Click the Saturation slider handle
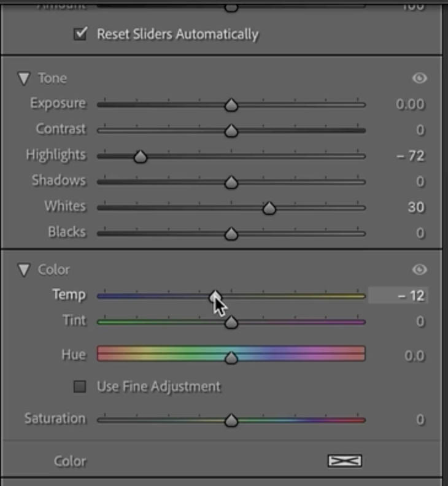 231,420
